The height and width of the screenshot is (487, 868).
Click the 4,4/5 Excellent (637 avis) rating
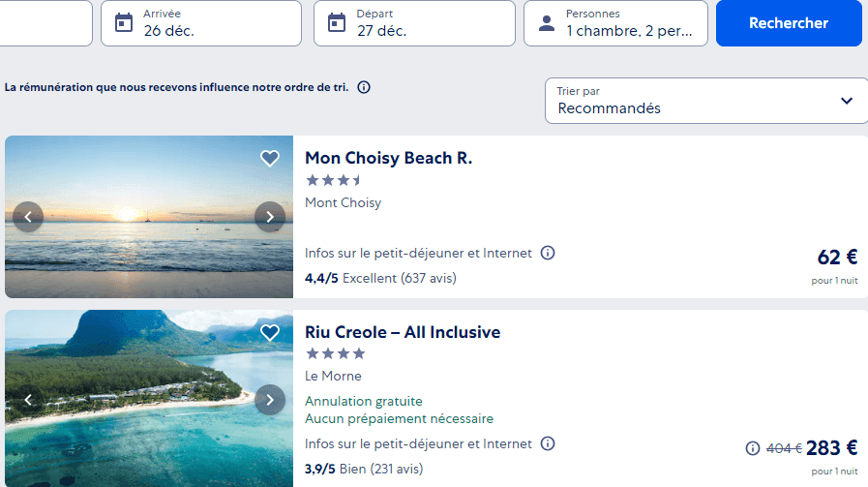click(380, 278)
